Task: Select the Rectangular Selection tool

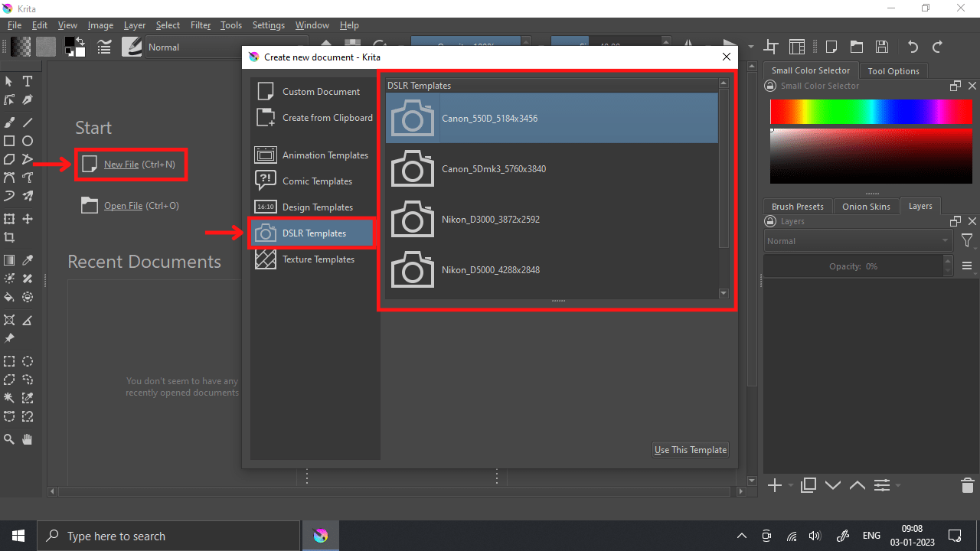Action: pos(9,361)
